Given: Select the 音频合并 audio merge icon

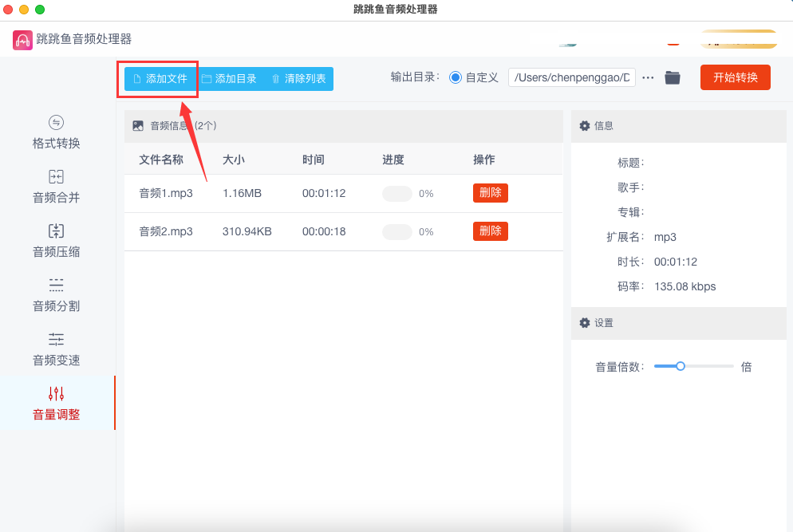Looking at the screenshot, I should point(56,176).
